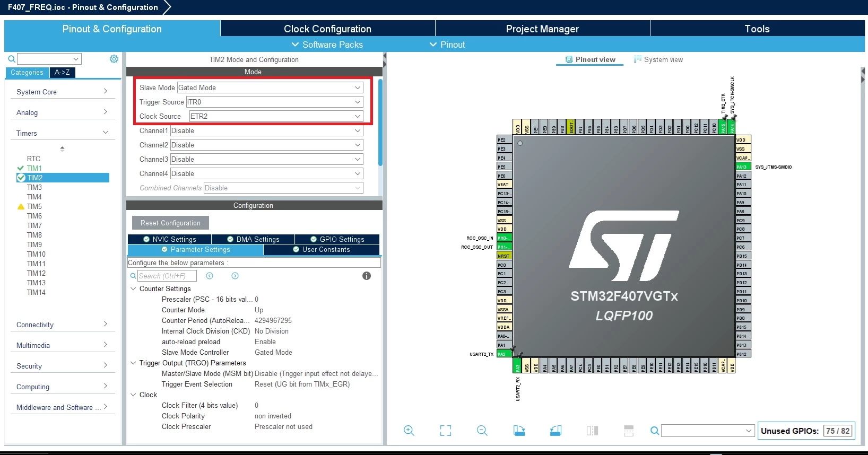Open the categories settings gear
Viewport: 868px width, 455px height.
click(x=114, y=59)
